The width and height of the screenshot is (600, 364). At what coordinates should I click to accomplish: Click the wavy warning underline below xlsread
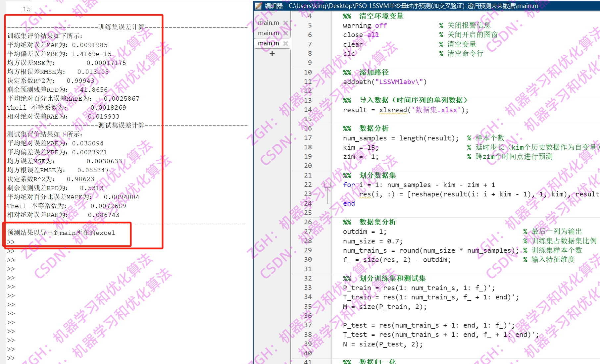click(394, 114)
